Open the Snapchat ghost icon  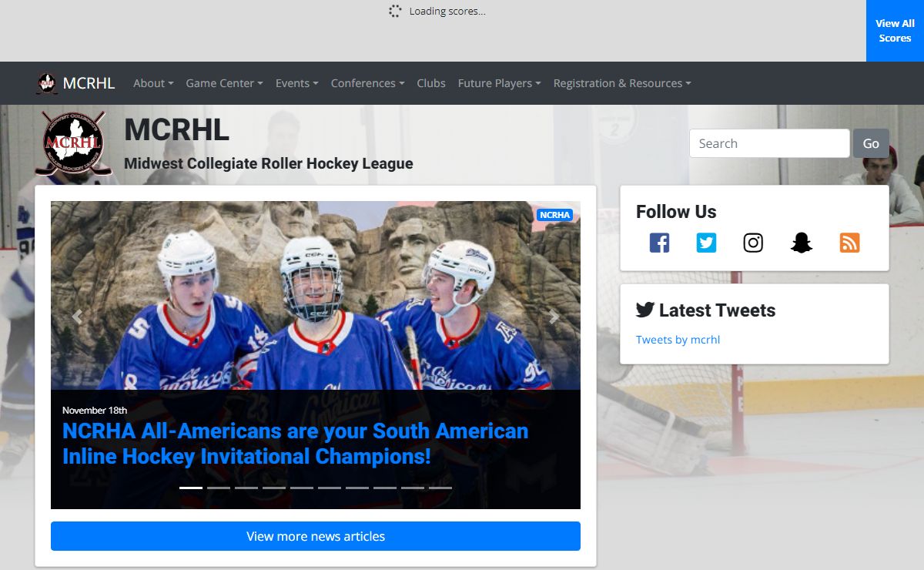pos(802,243)
